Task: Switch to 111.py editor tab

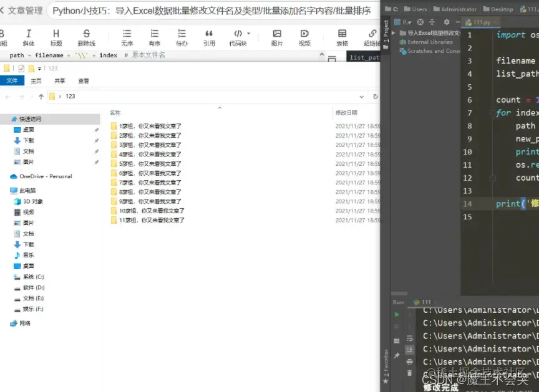Action: pyautogui.click(x=482, y=22)
